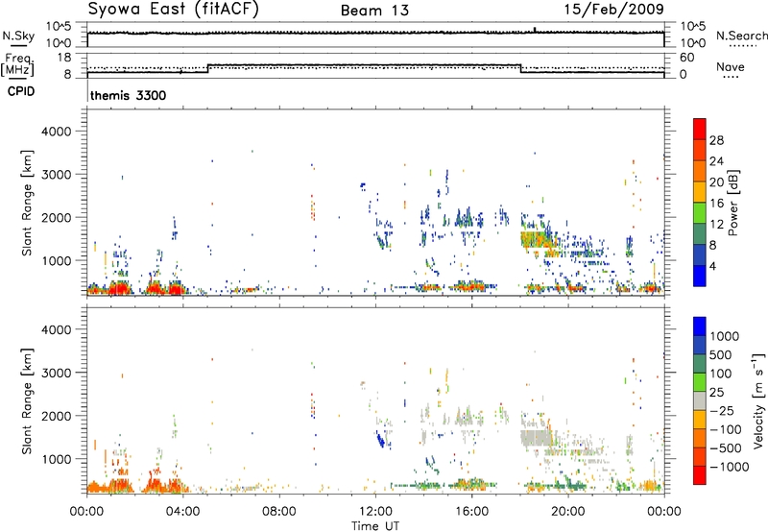Click the "25" label on Velocity colorbar
Image resolution: width=768 pixels, height=532 pixels.
pos(716,392)
